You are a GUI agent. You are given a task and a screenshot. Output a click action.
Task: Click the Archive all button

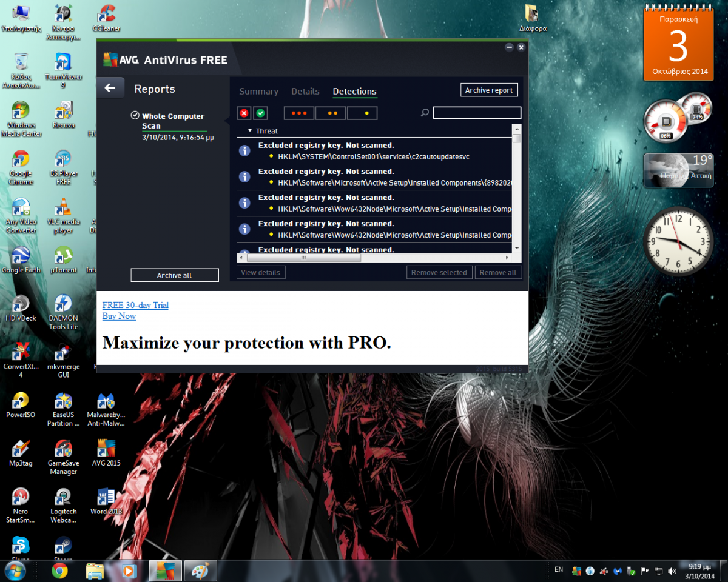(x=175, y=275)
